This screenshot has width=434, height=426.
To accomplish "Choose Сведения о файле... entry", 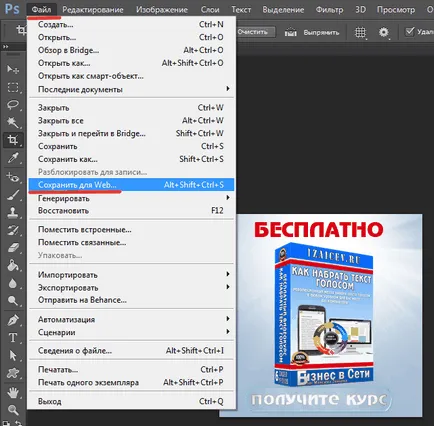I will point(131,351).
